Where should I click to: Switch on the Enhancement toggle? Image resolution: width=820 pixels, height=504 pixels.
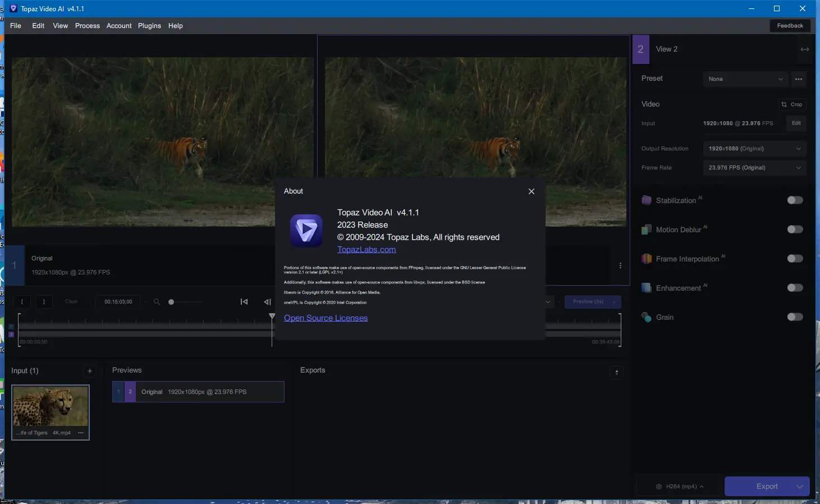(x=795, y=288)
